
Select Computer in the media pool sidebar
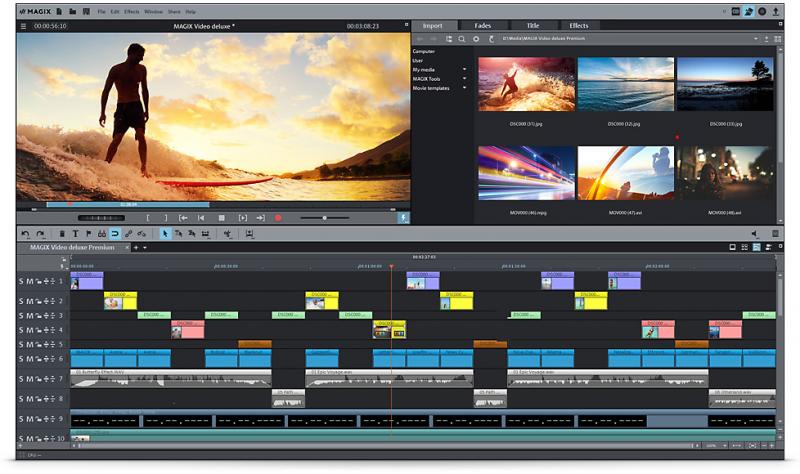[425, 50]
